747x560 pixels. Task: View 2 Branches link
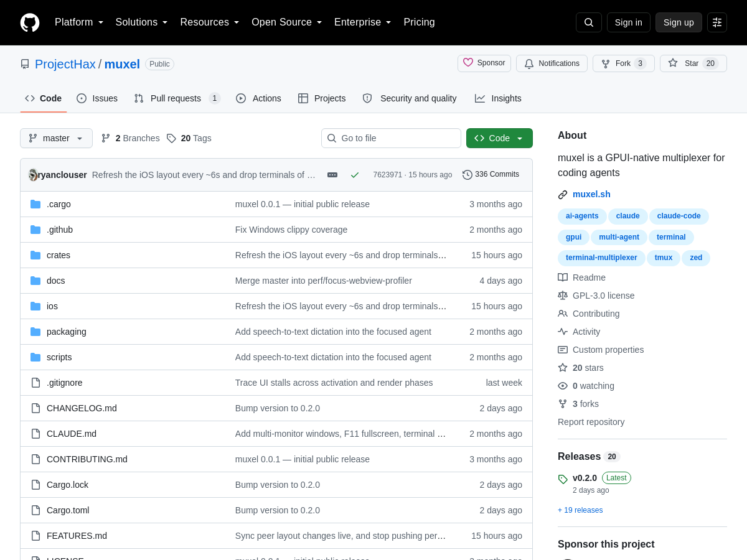(130, 138)
